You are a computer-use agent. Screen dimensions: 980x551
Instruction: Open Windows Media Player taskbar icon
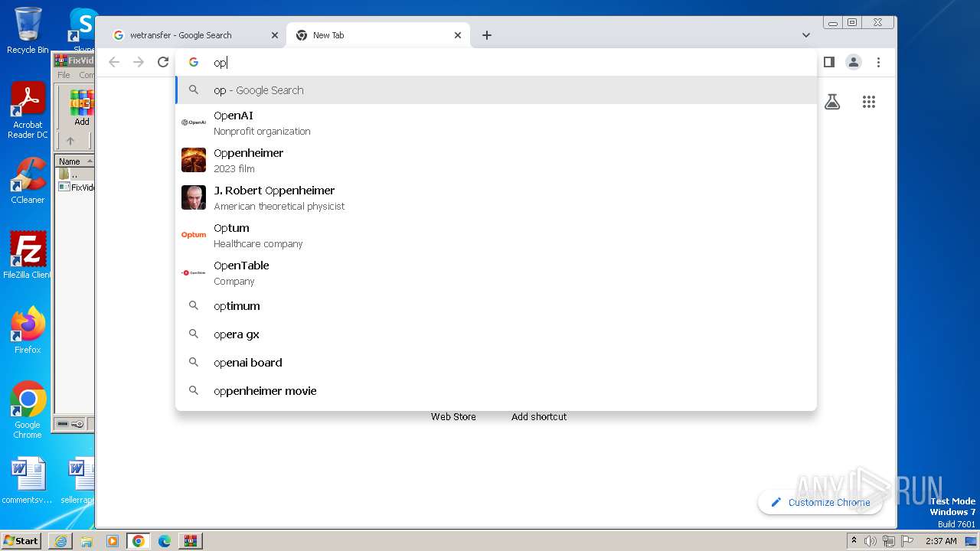(x=113, y=541)
